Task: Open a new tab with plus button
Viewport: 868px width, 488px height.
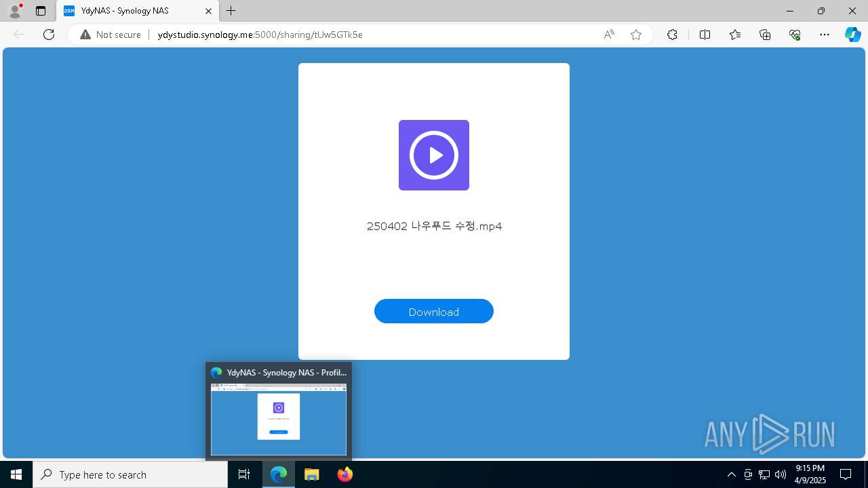Action: click(231, 11)
